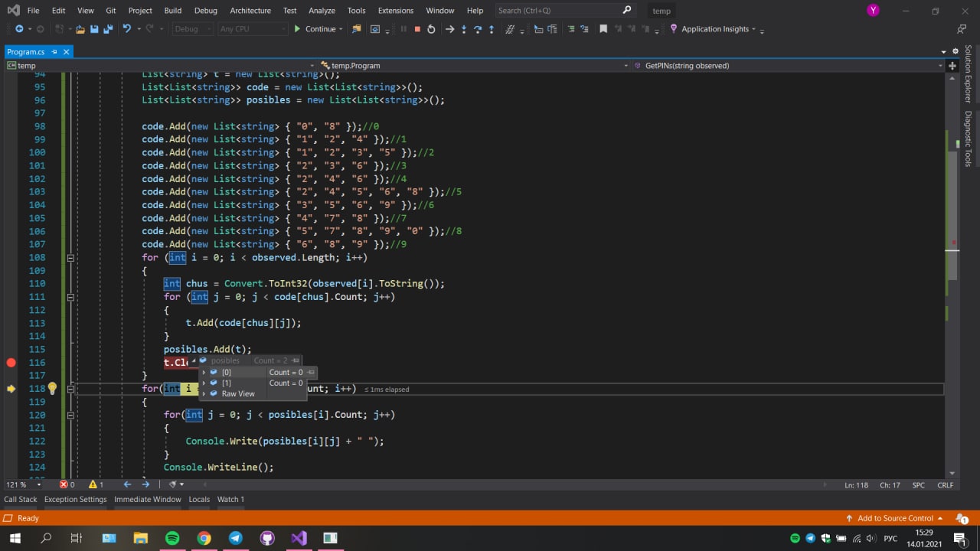Open Telegram from the Windows taskbar

coord(235,538)
